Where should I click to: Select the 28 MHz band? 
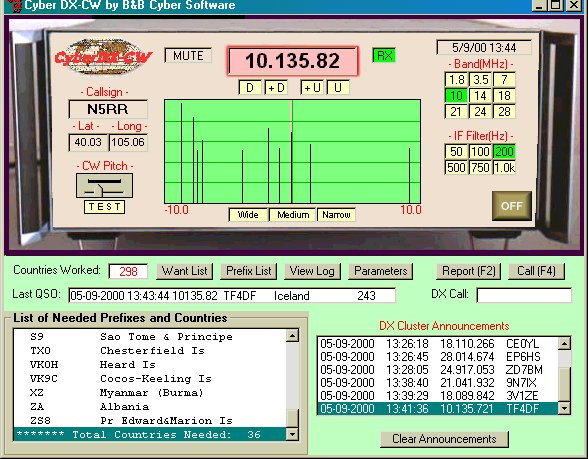504,112
